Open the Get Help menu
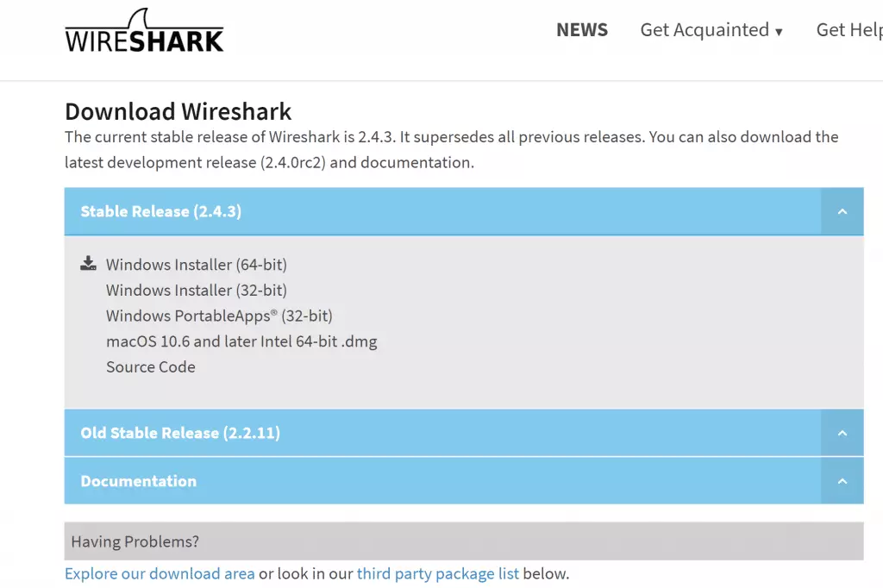Viewport: 883px width, 588px height. pyautogui.click(x=849, y=29)
